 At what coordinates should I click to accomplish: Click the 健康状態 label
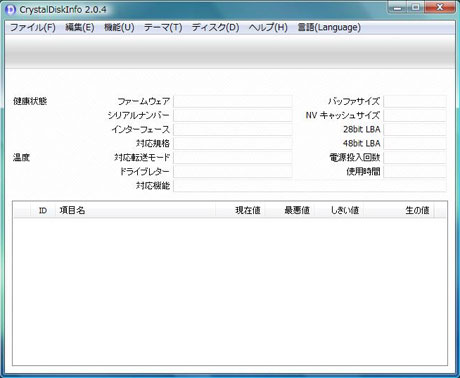[x=30, y=101]
